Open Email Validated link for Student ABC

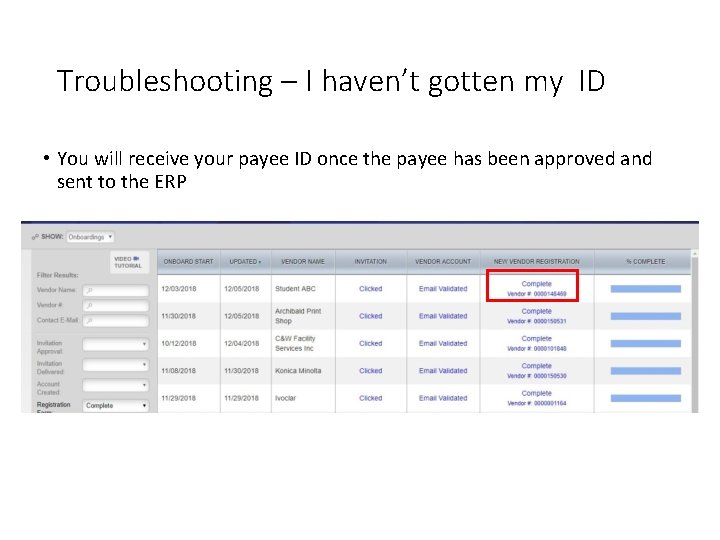443,289
